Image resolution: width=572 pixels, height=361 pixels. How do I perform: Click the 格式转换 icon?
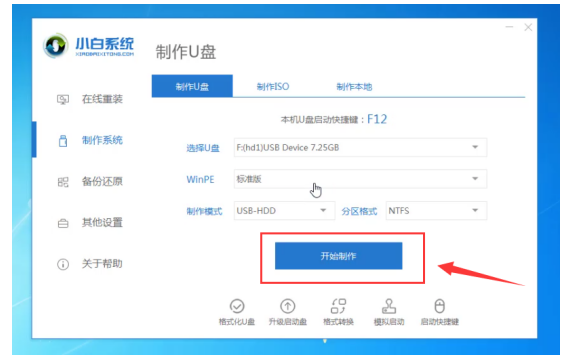(338, 306)
